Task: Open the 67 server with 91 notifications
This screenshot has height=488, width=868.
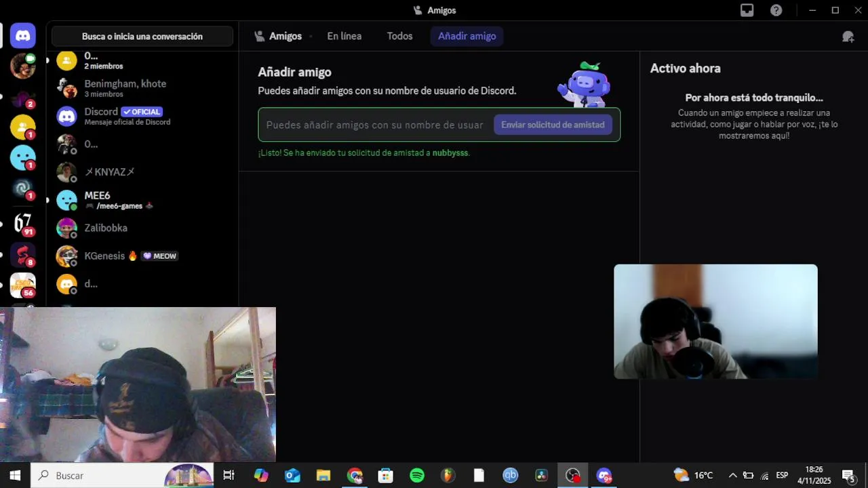Action: click(23, 223)
